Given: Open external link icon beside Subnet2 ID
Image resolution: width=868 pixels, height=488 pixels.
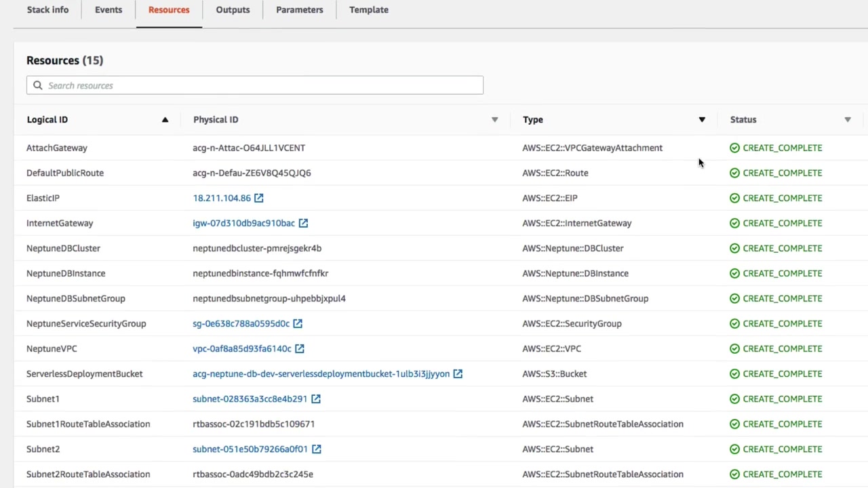Looking at the screenshot, I should [x=316, y=449].
